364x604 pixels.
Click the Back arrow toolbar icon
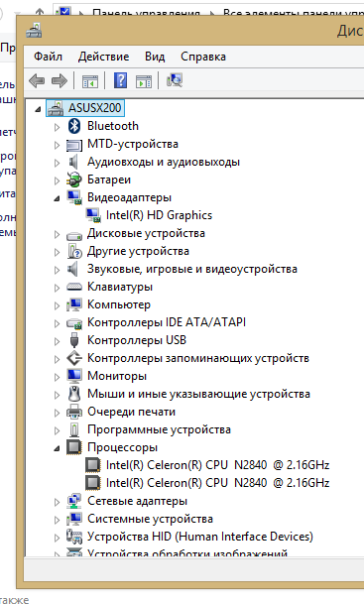[x=37, y=81]
